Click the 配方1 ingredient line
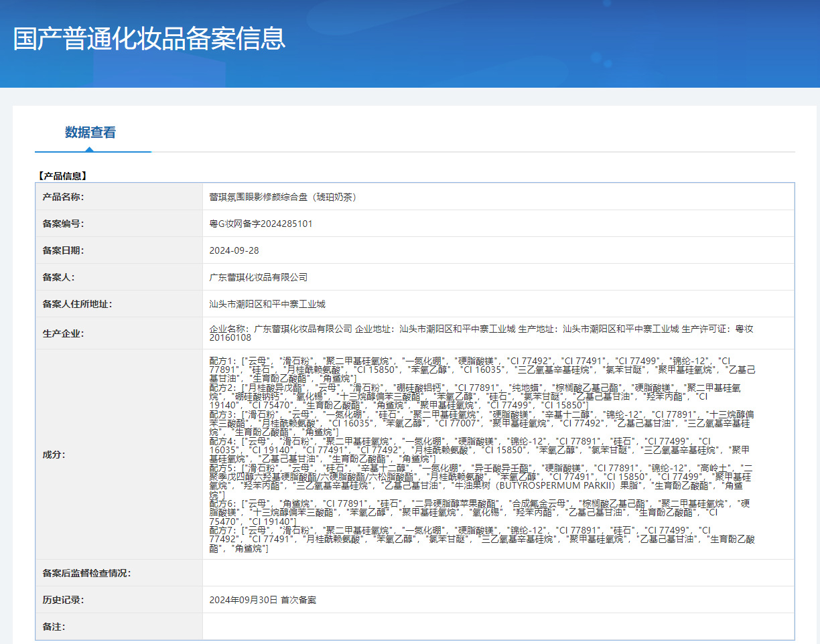The image size is (820, 644). coord(482,369)
